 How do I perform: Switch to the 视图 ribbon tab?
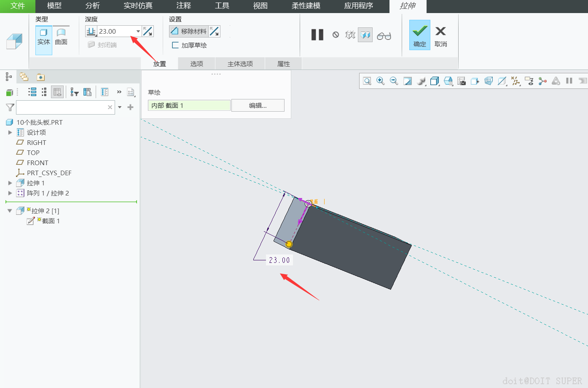click(x=260, y=6)
